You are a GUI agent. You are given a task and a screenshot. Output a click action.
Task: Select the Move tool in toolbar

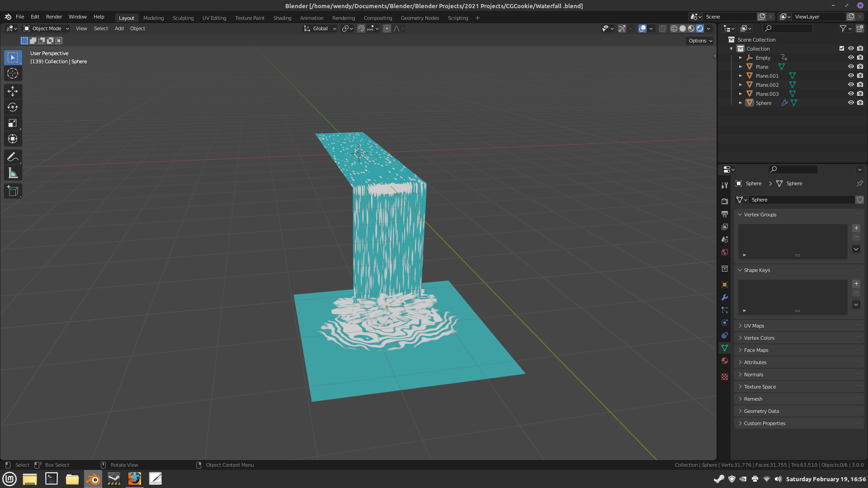click(x=13, y=91)
